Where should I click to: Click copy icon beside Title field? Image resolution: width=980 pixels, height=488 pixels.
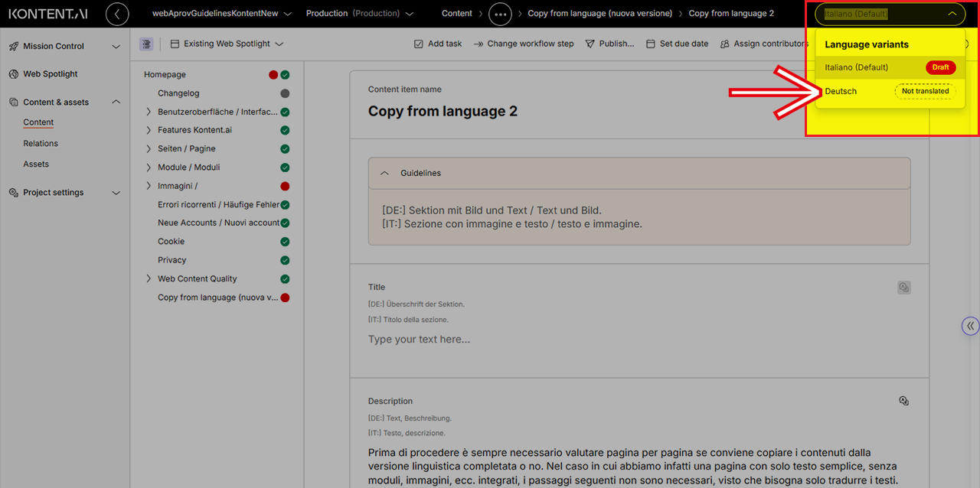pos(904,288)
